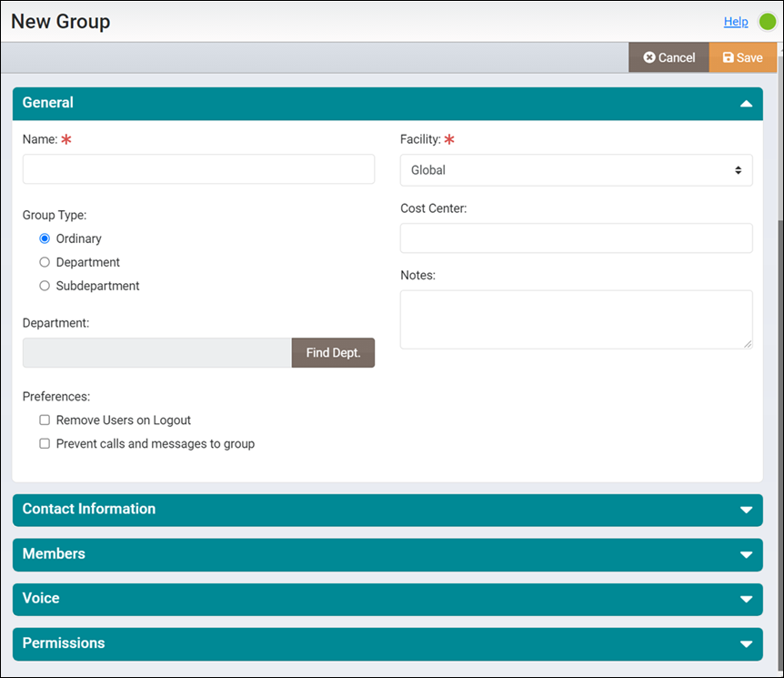Screen dimensions: 784x678
Task: Select the Ordinary group type
Action: click(44, 238)
